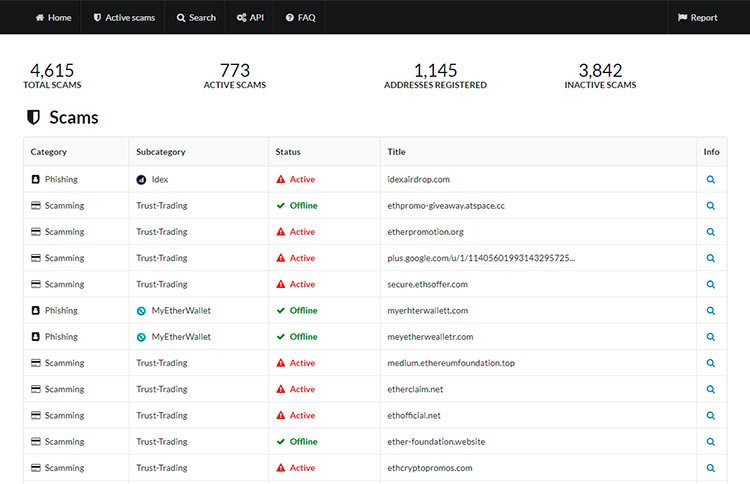Click the warning icon for etherclaim.net
The image size is (750, 484).
[x=281, y=389]
